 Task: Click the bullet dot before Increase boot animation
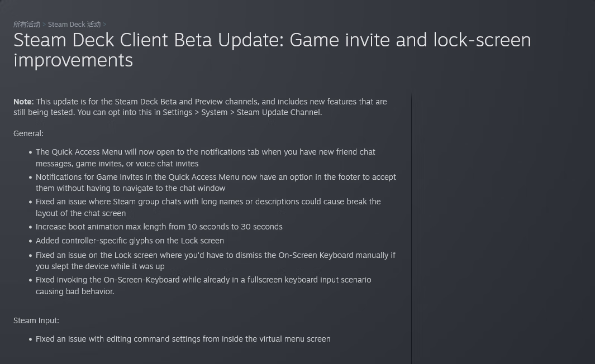click(x=30, y=228)
